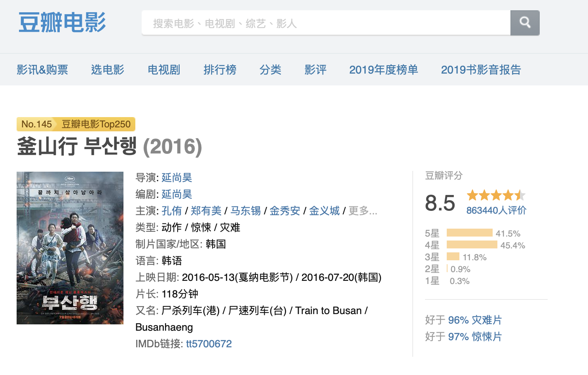
Task: Go to 2019年度榜单 page
Action: [x=383, y=70]
